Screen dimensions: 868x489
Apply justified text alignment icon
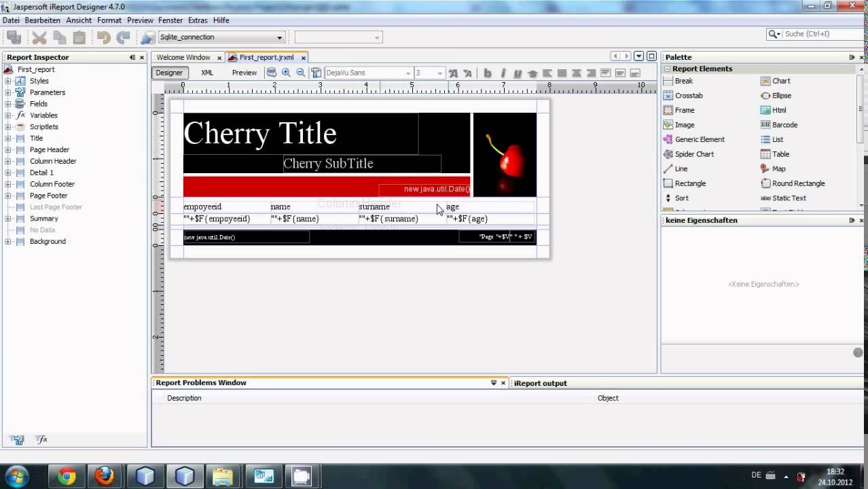(562, 73)
